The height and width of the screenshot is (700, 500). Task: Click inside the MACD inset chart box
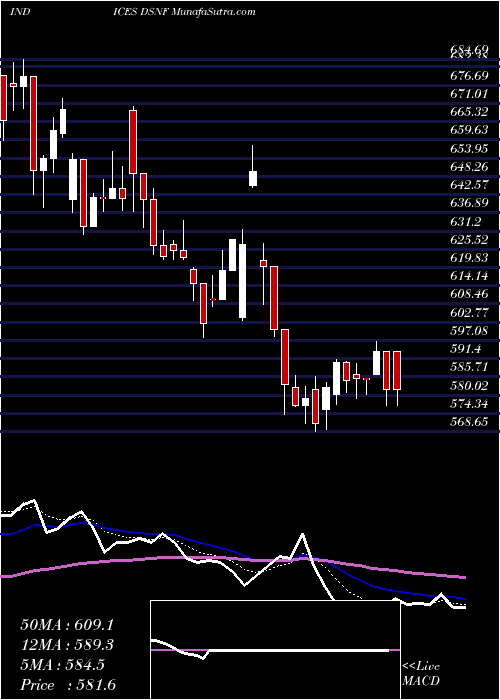[275, 650]
